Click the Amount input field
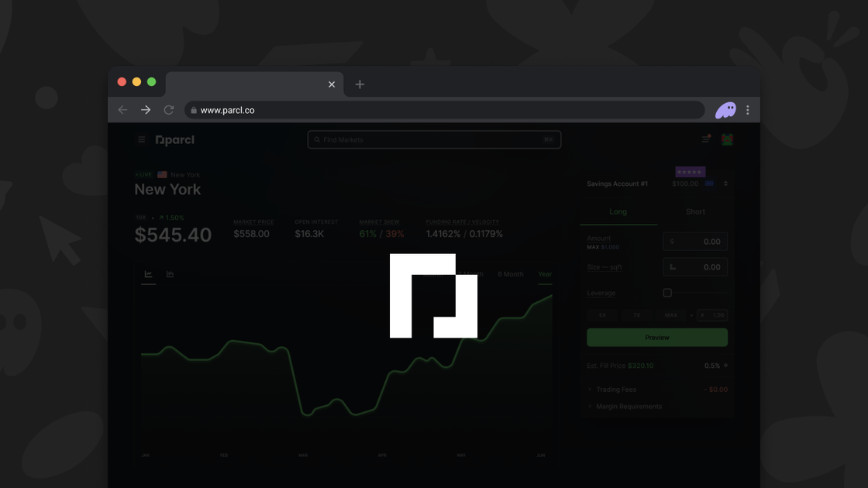Image resolution: width=868 pixels, height=488 pixels. [x=695, y=241]
